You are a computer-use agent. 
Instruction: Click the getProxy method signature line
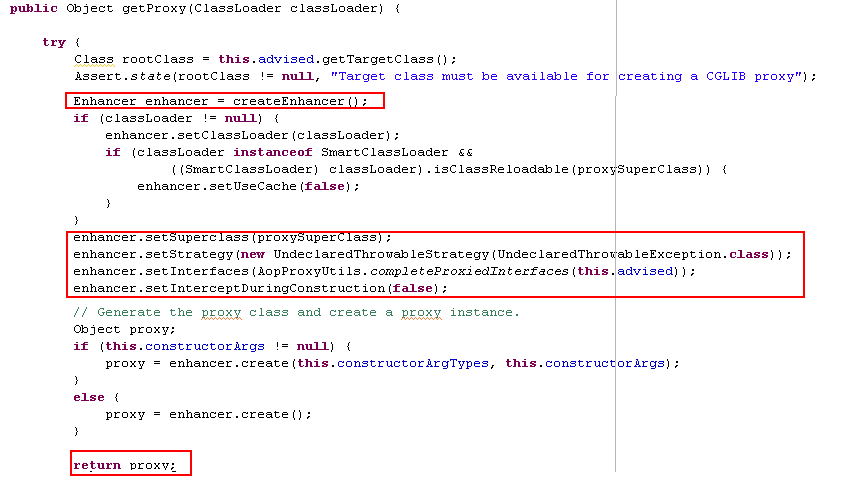205,9
